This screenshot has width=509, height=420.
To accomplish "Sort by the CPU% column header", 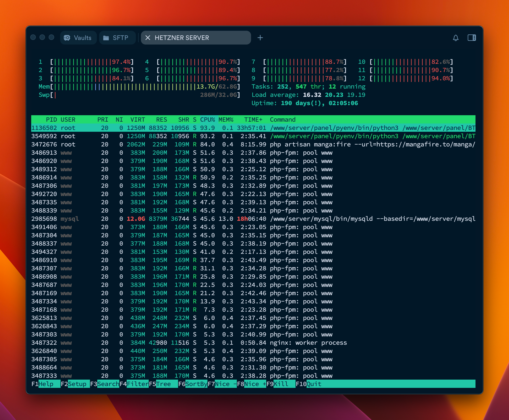I will tap(207, 120).
